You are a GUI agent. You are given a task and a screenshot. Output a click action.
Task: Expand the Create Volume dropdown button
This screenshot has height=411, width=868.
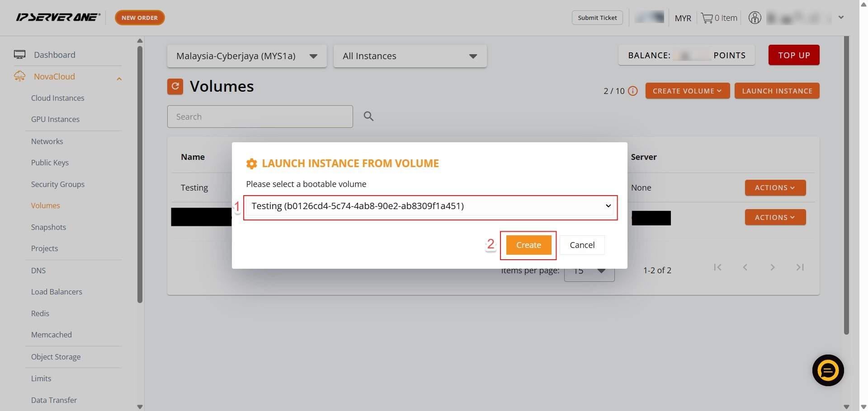[687, 91]
